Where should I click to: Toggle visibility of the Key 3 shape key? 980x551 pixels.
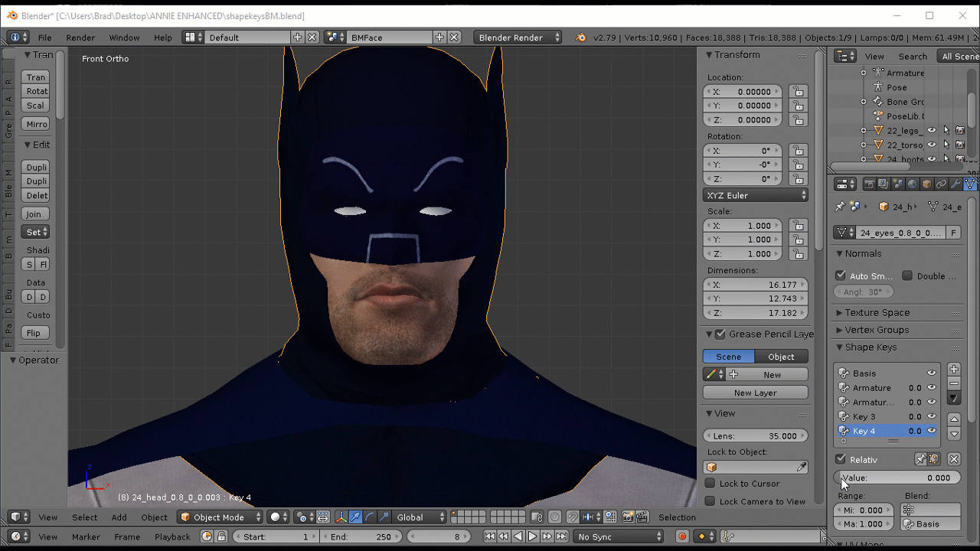point(932,417)
